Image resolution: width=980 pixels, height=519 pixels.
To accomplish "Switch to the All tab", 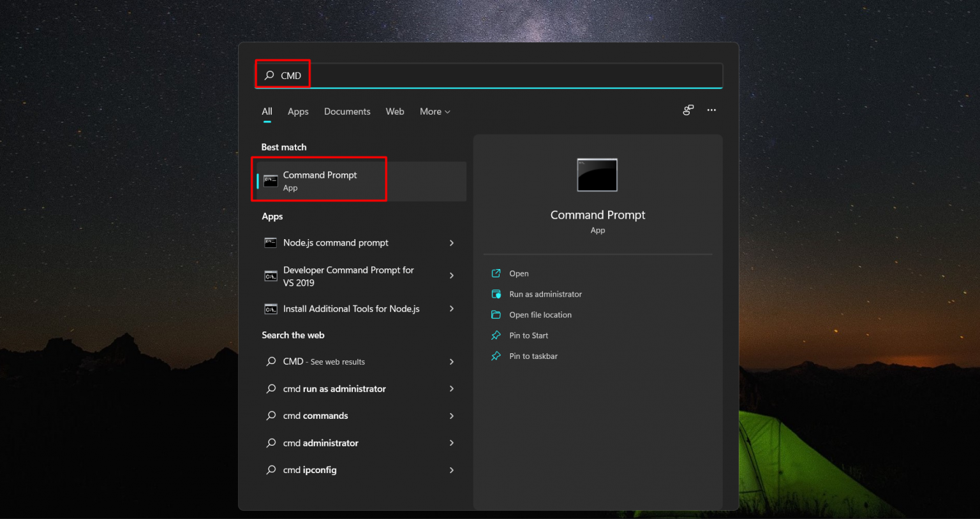I will pyautogui.click(x=267, y=112).
